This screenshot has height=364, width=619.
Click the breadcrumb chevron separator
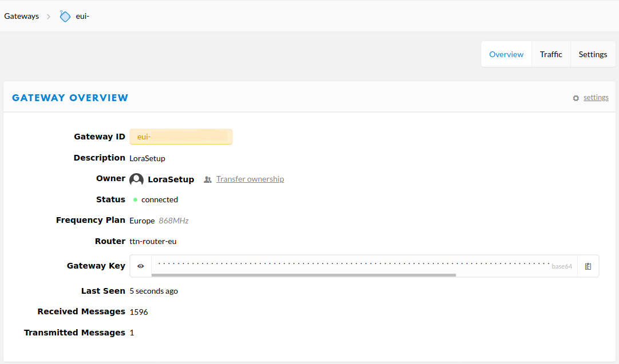click(49, 17)
